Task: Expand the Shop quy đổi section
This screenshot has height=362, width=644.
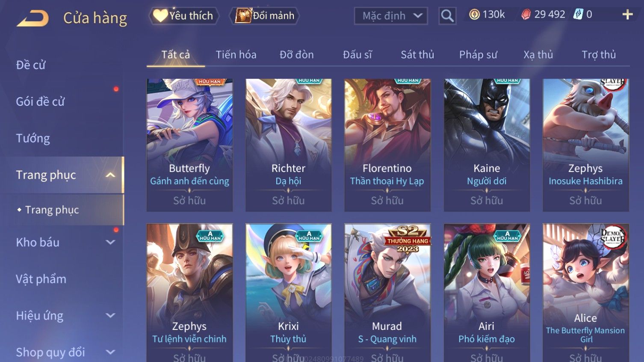Action: (x=110, y=352)
